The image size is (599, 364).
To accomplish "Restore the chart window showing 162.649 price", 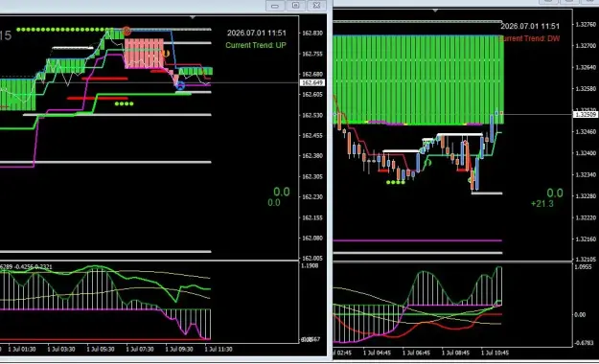I will [x=296, y=6].
